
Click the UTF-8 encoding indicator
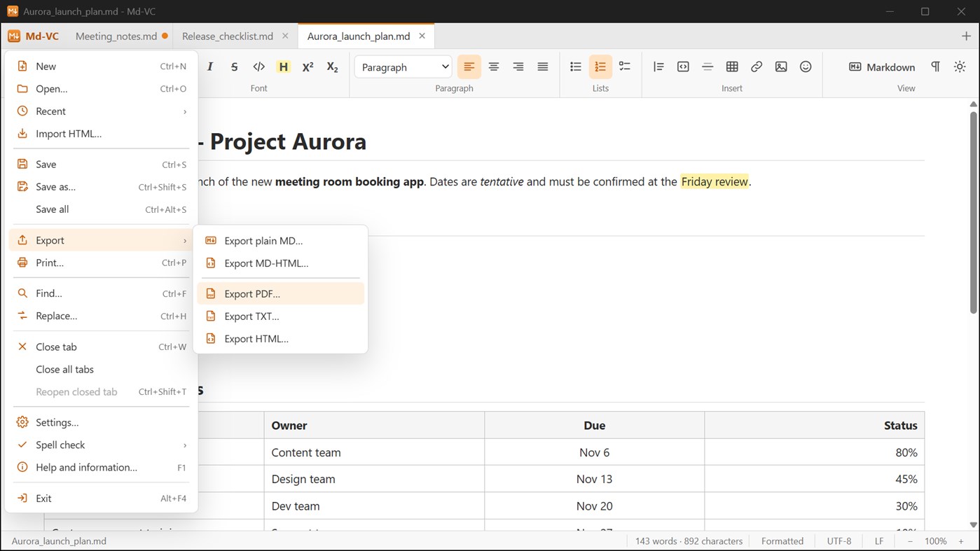click(x=839, y=541)
